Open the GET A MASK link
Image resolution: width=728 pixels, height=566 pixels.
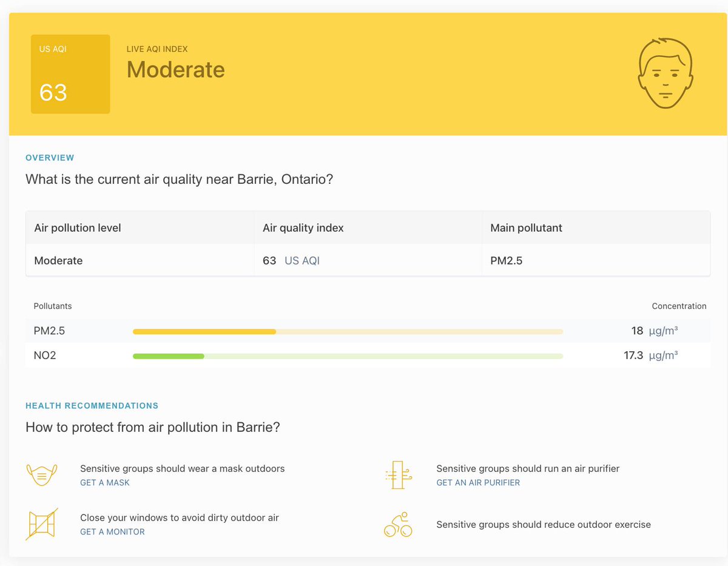[x=104, y=482]
